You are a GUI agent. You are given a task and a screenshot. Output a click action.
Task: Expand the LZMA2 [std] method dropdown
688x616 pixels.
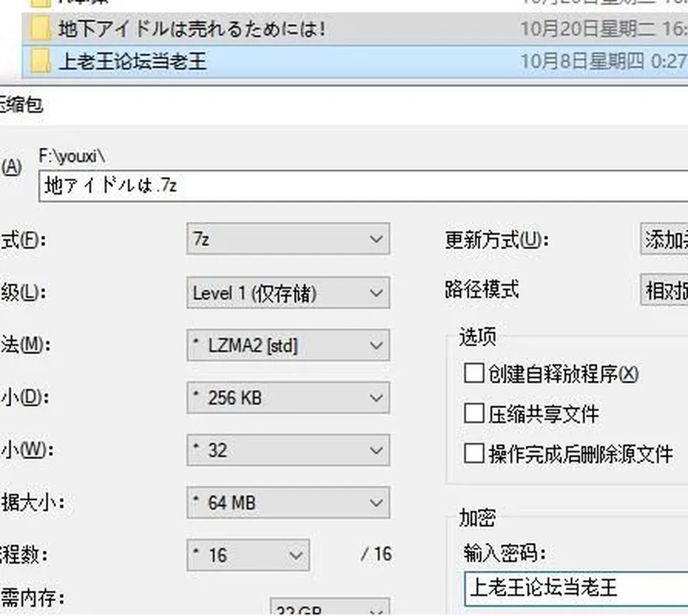pyautogui.click(x=288, y=345)
